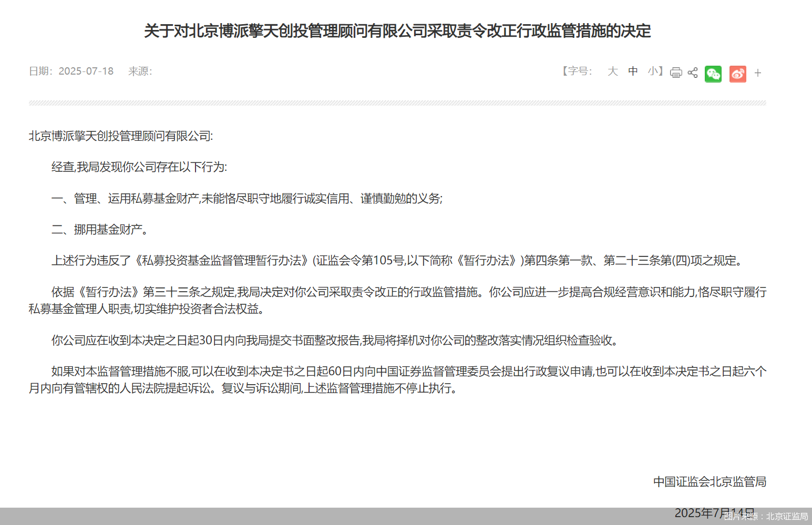Screen dimensions: 812x525
Task: Click the addressee line 北京博派擎天创投管理顾问有限公司:
Action: 121,136
